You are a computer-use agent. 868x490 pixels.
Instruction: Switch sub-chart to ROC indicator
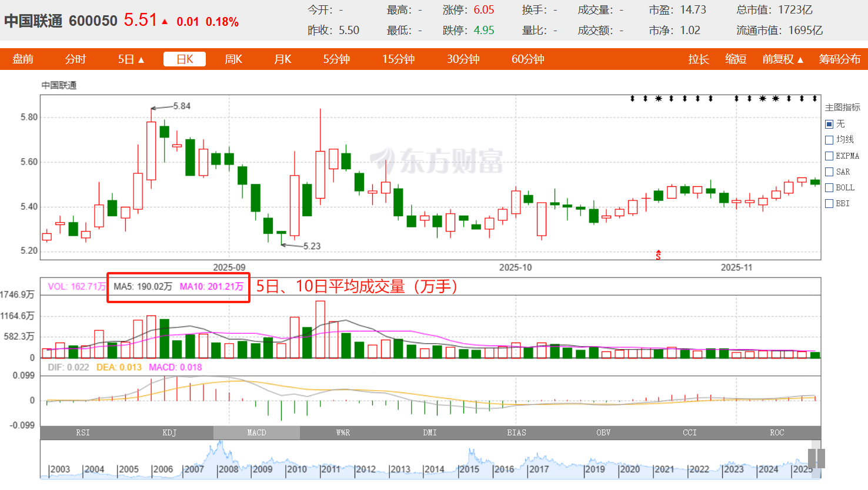[777, 432]
